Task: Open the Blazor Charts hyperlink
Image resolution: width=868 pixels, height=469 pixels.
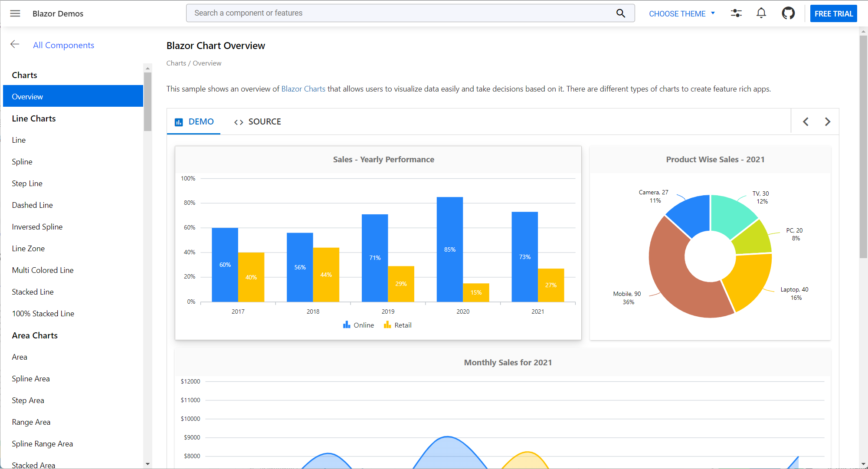Action: [x=303, y=89]
